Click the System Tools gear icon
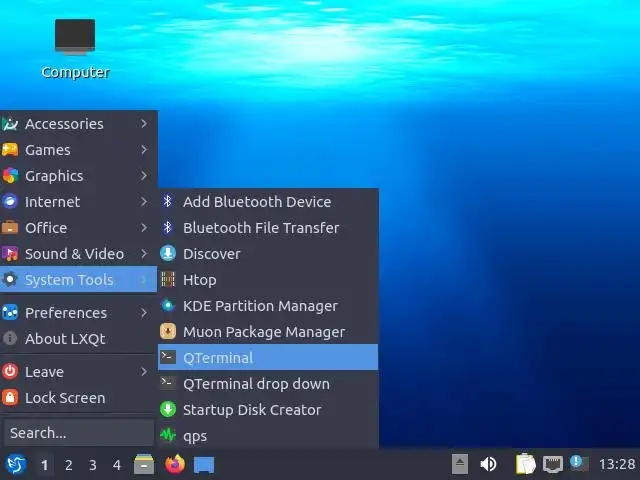Viewport: 640px width, 480px height. (10, 280)
